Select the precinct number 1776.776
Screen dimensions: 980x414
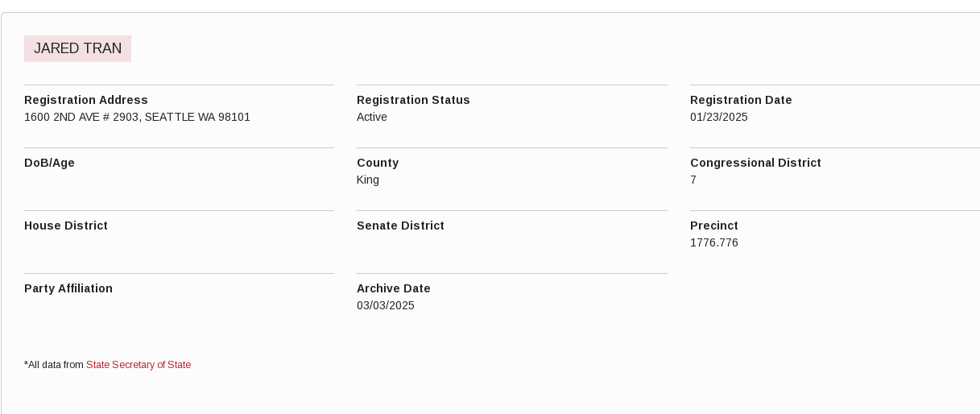[x=714, y=242]
